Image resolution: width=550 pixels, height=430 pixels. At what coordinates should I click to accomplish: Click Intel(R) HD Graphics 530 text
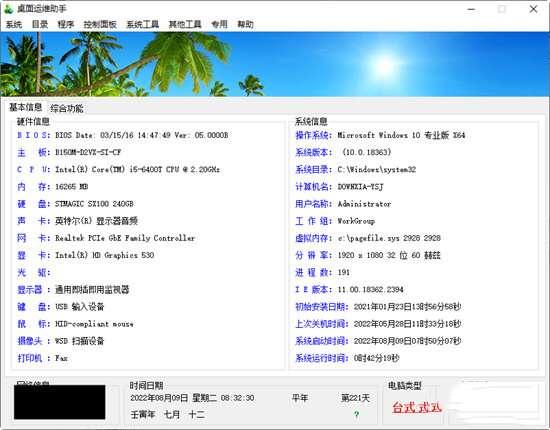105,255
